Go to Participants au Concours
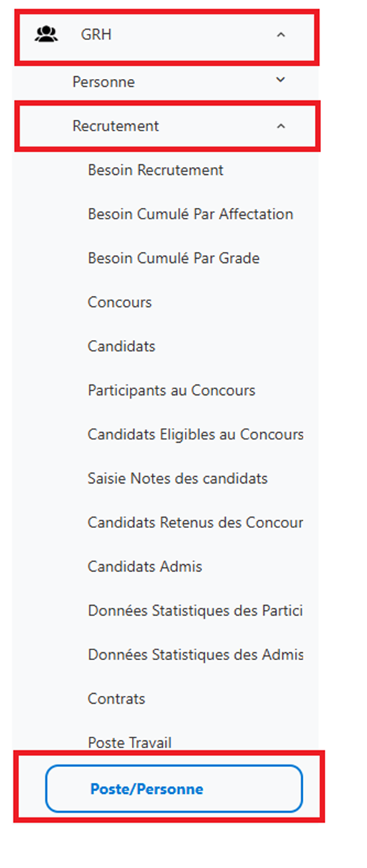This screenshot has width=367, height=868. tap(172, 390)
